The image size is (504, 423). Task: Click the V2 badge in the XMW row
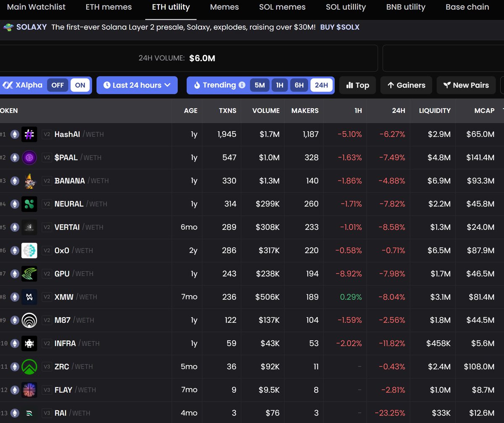pos(47,297)
